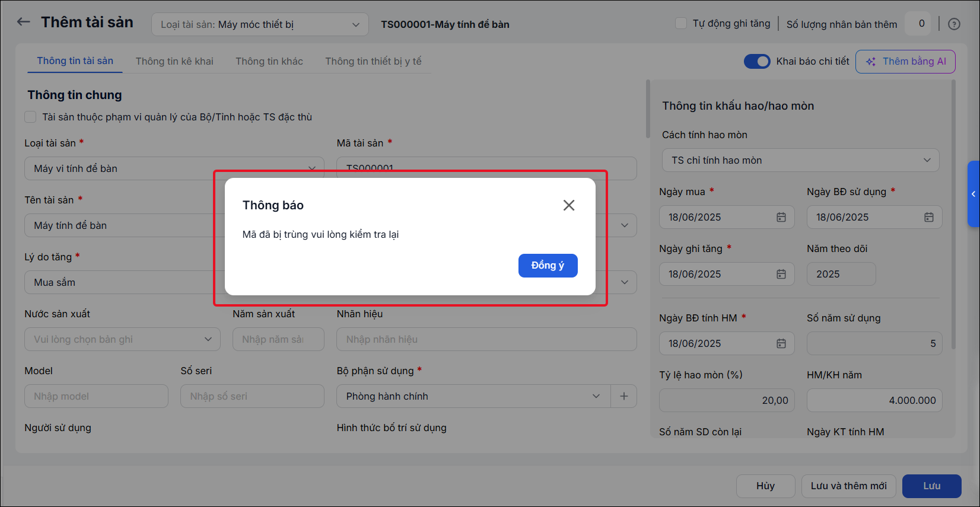Open calendar icon for Ngày BĐ tính HM
The image size is (980, 507).
pyautogui.click(x=781, y=343)
